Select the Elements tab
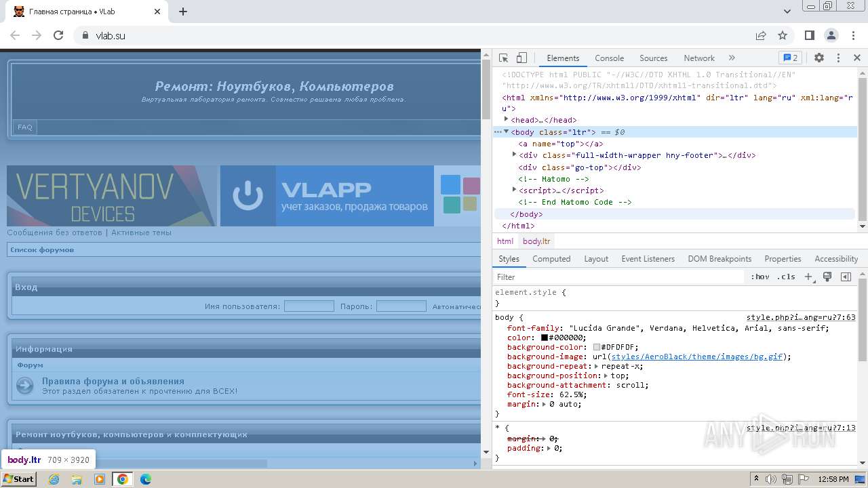This screenshot has width=868, height=488. click(x=563, y=58)
